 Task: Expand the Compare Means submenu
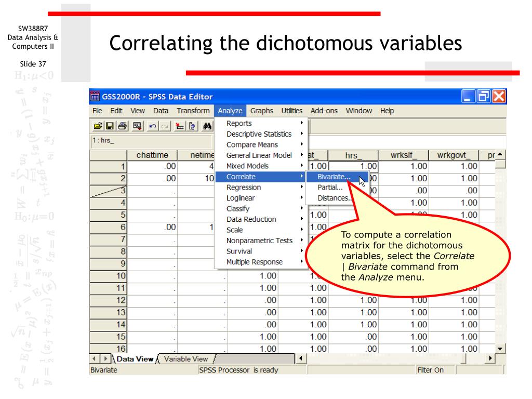[261, 144]
